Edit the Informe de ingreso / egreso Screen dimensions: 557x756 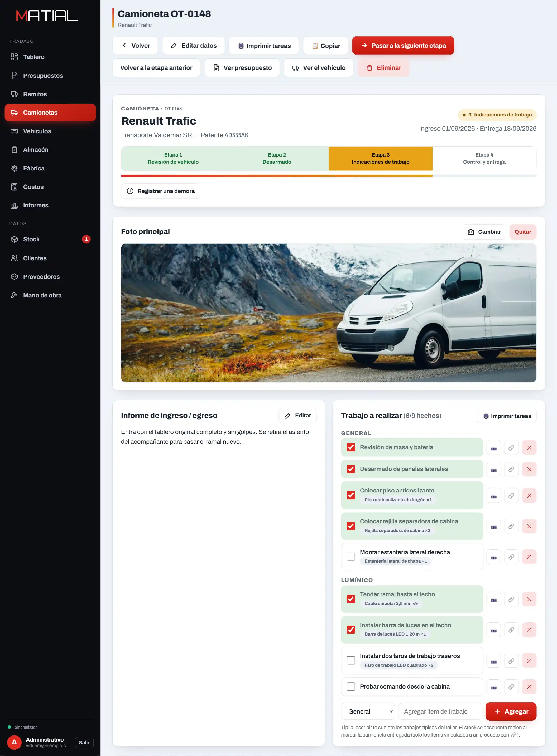[x=297, y=416]
